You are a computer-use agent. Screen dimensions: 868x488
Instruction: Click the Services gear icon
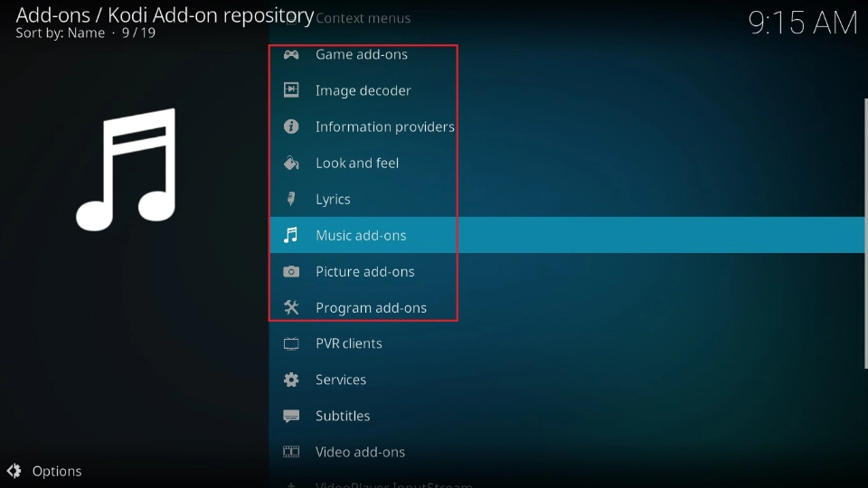(291, 380)
